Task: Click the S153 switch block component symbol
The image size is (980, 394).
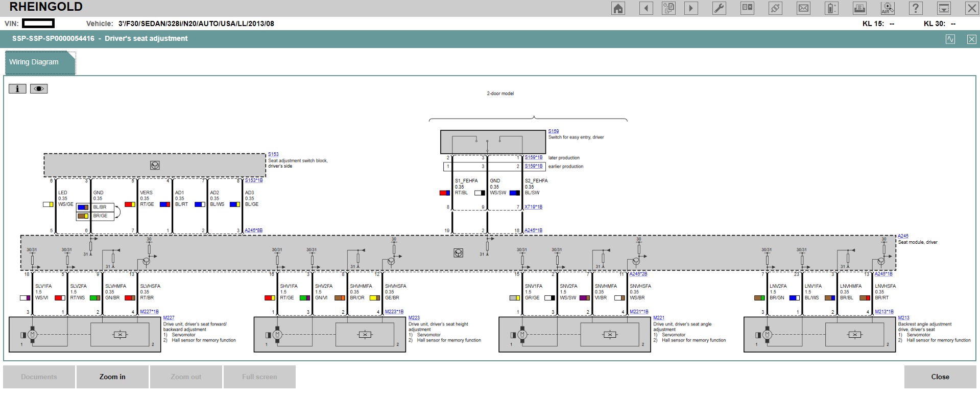Action: coord(155,165)
